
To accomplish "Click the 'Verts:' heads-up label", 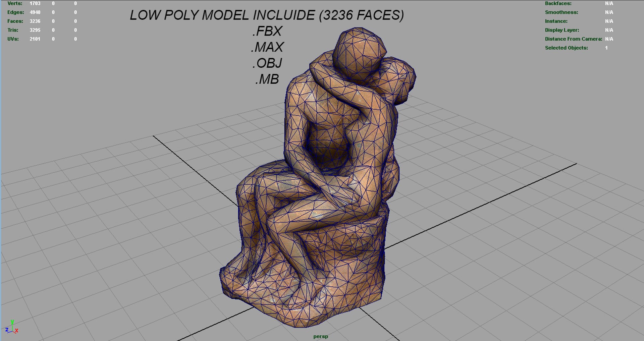I will coord(15,3).
